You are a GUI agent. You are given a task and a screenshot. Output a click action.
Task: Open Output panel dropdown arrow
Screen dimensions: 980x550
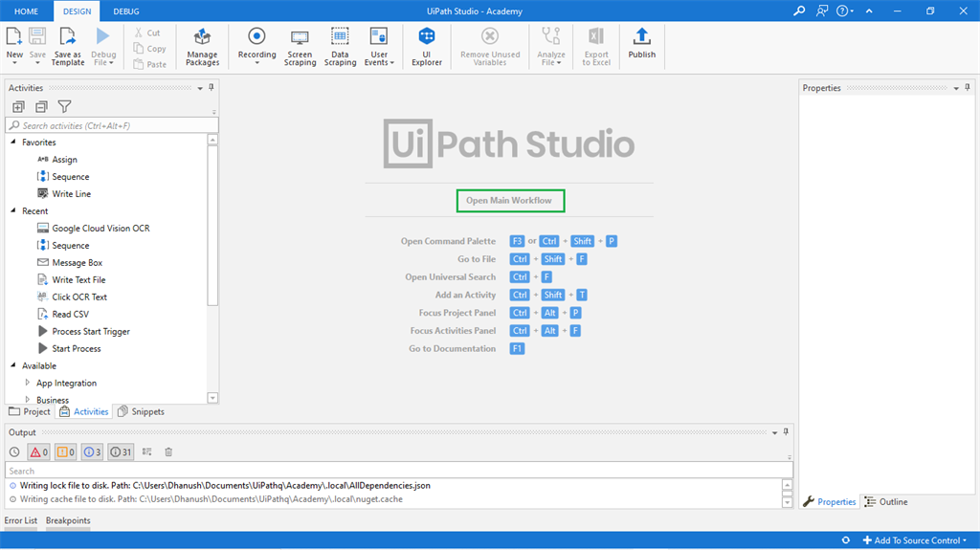[774, 432]
